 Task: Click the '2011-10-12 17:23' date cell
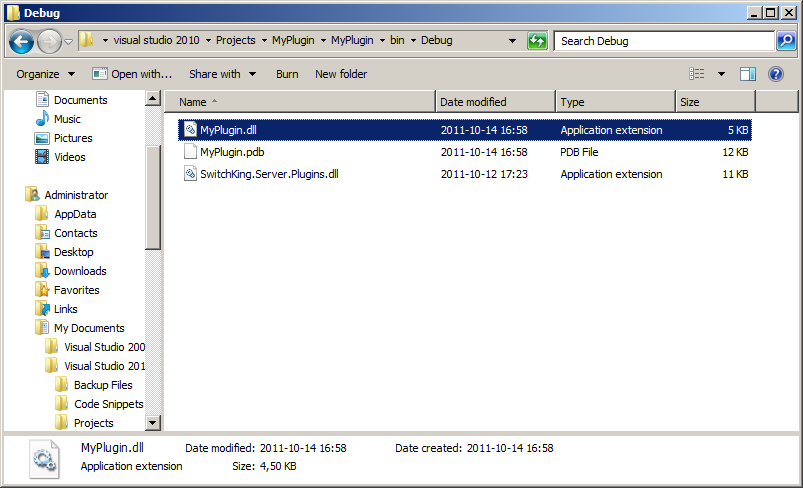(484, 174)
